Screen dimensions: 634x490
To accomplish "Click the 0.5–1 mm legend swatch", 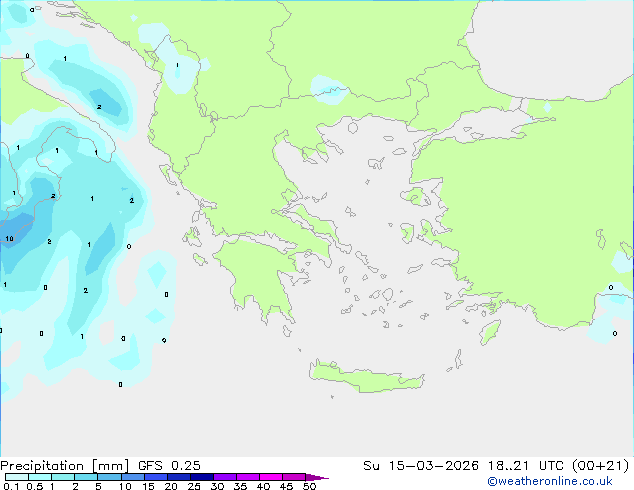I will (x=40, y=477).
